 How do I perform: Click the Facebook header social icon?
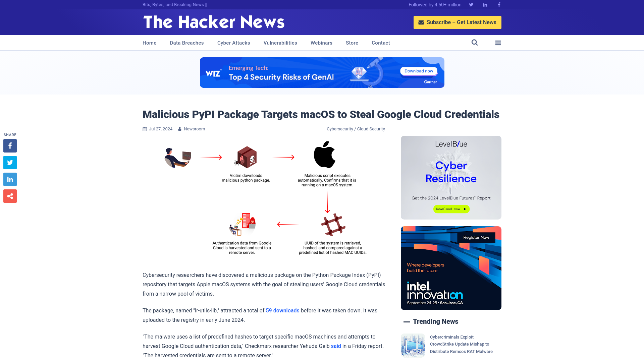[x=498, y=4]
